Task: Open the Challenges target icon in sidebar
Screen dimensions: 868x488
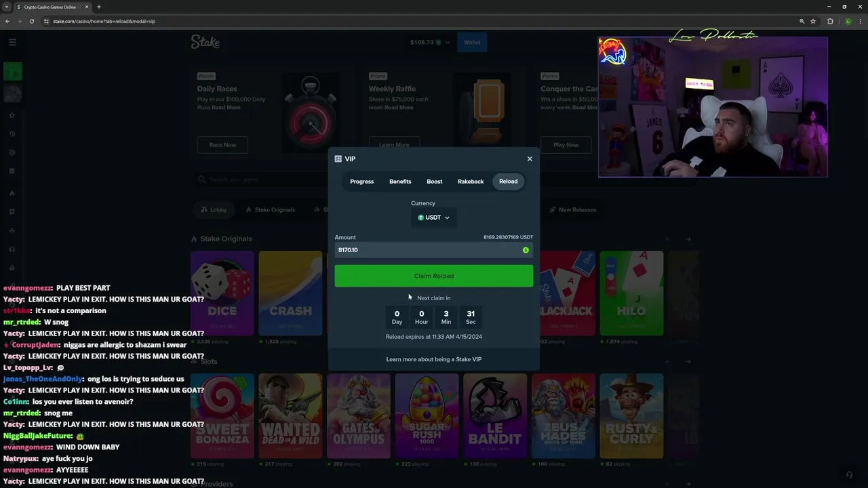Action: click(x=12, y=152)
